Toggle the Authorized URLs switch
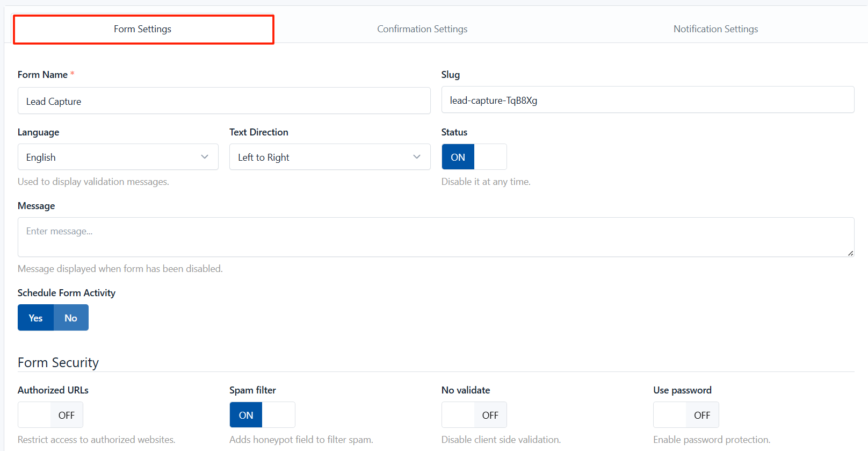The width and height of the screenshot is (868, 451). tap(50, 415)
